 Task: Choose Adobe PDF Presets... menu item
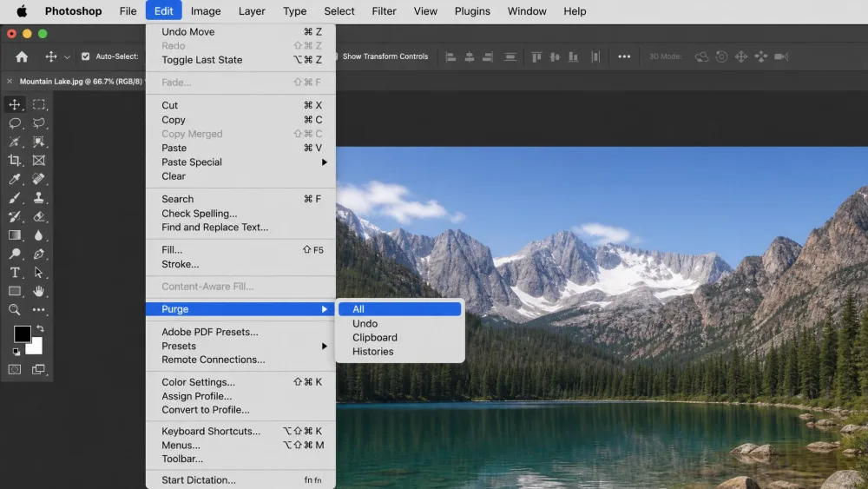coord(241,332)
